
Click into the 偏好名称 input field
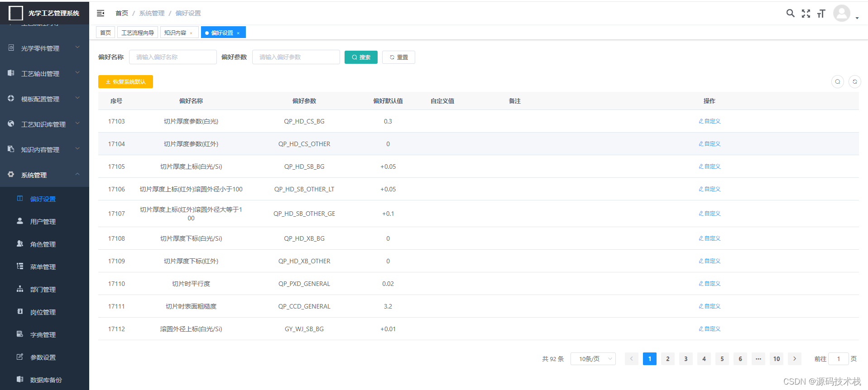173,57
